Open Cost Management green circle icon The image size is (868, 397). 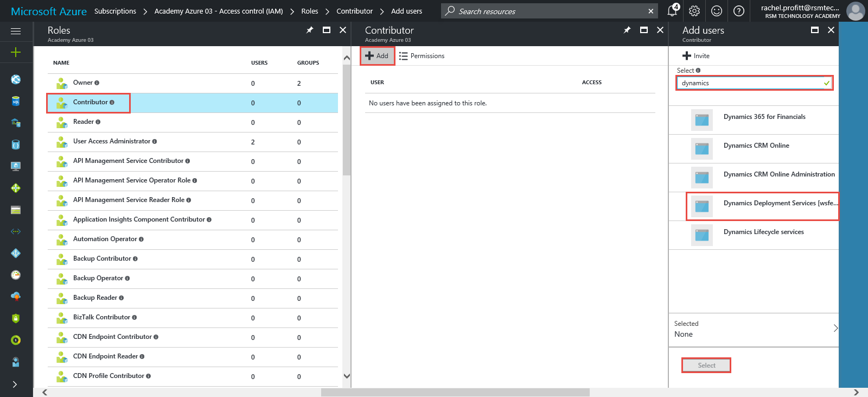coord(16,340)
